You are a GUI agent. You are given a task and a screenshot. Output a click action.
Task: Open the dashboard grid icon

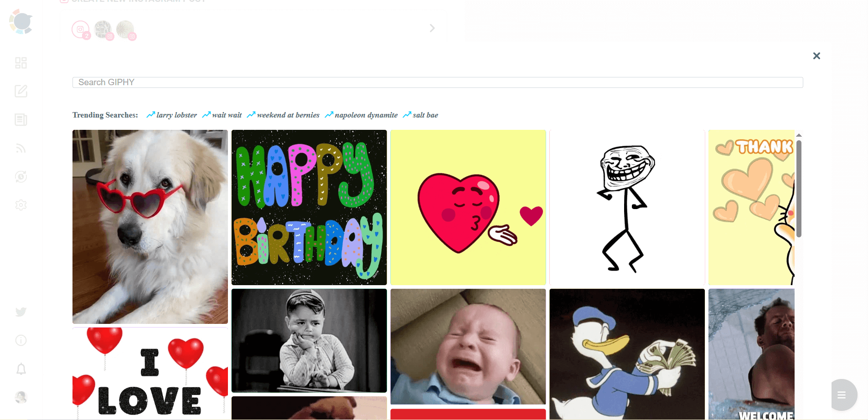click(21, 63)
